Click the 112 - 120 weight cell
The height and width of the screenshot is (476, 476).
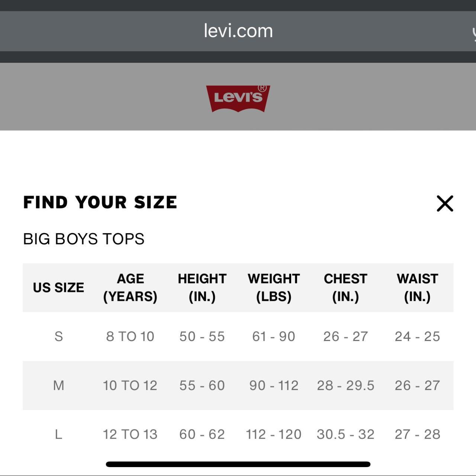coord(274,434)
